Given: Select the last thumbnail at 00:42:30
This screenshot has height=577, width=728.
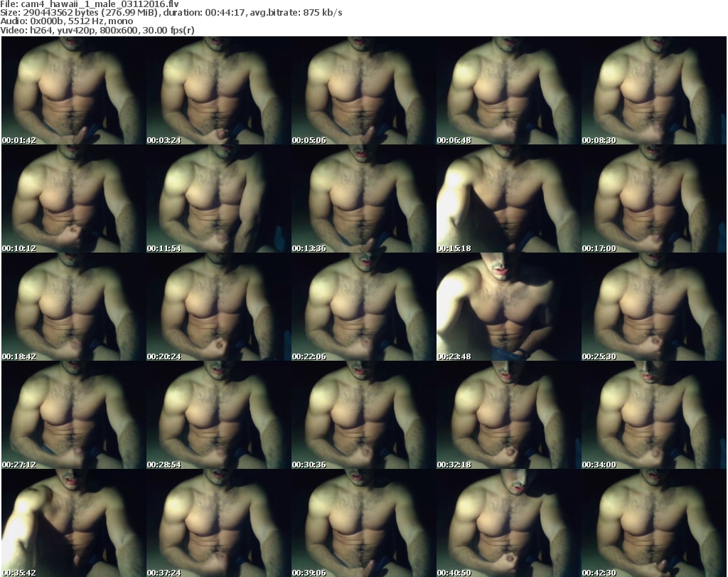Looking at the screenshot, I should click(653, 523).
